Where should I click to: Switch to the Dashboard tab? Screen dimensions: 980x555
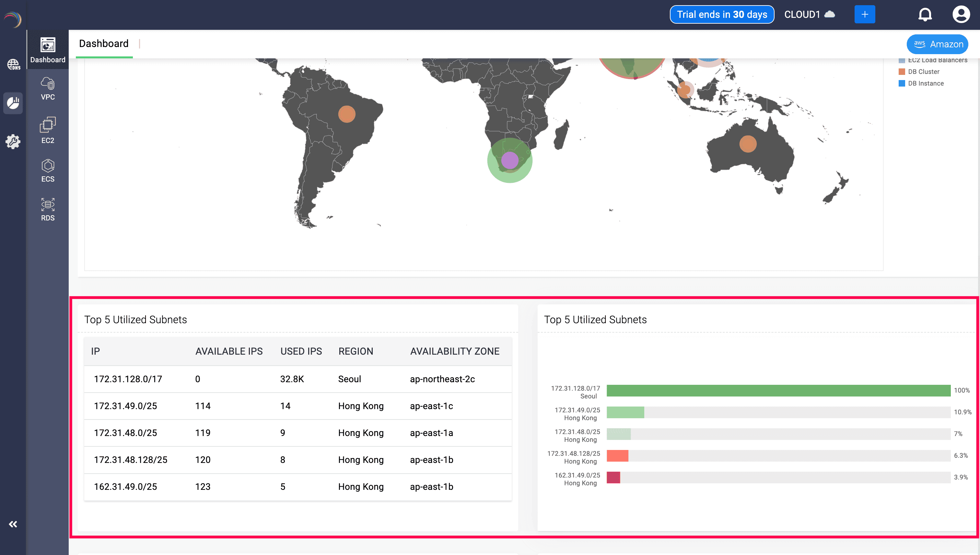coord(104,43)
